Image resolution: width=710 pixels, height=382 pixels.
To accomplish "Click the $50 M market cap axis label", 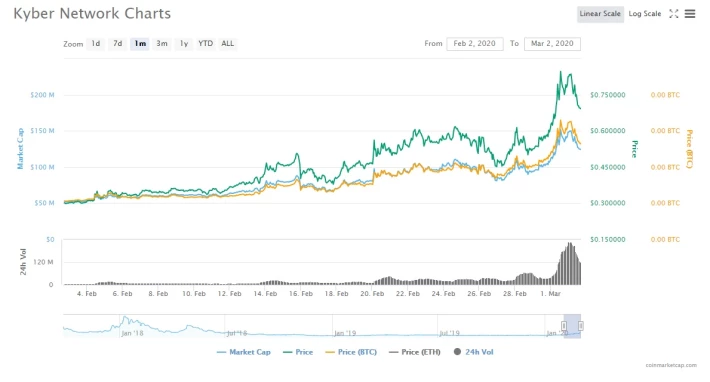I will [44, 203].
